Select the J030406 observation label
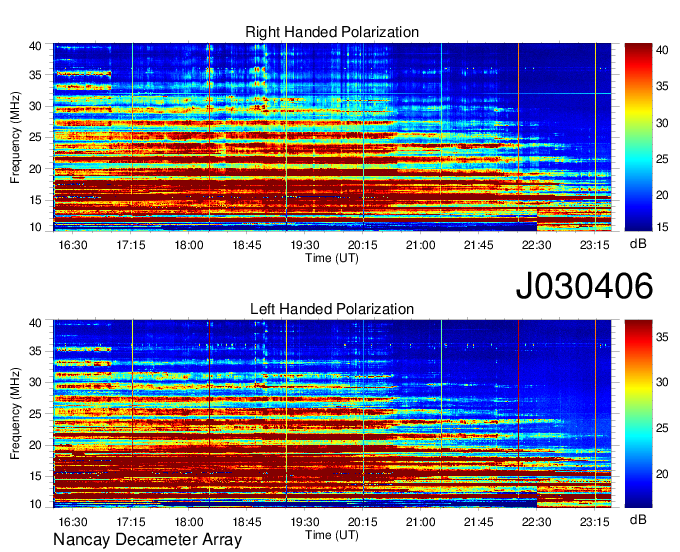680x552 pixels. (x=584, y=285)
